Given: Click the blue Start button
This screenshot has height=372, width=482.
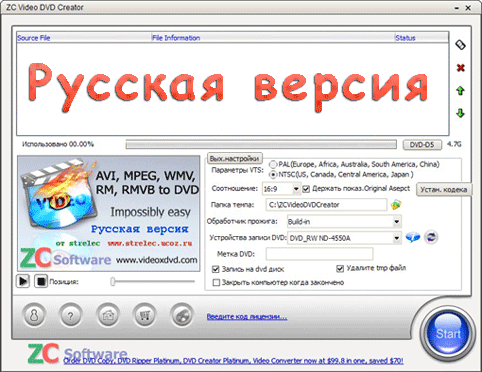Looking at the screenshot, I should click(x=448, y=333).
